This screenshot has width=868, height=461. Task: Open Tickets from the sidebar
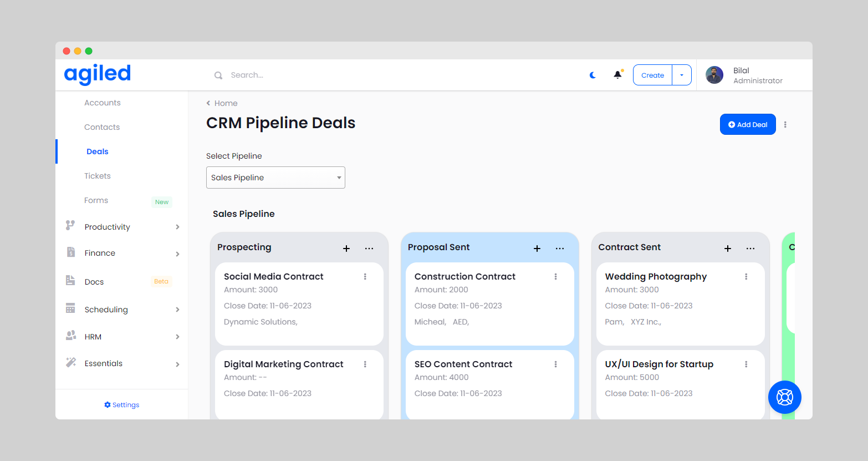pyautogui.click(x=98, y=176)
